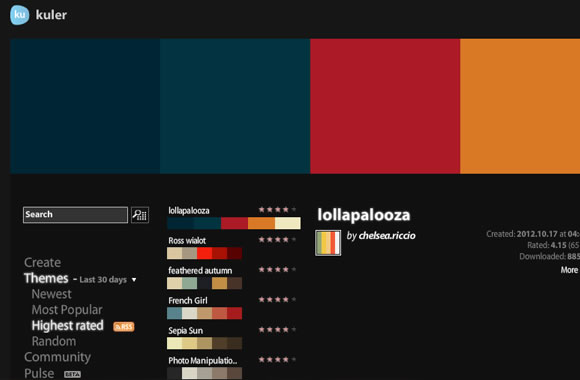Viewport: 580px width, 380px height.
Task: Open the Last 30 days dropdown arrow
Action: click(x=134, y=280)
